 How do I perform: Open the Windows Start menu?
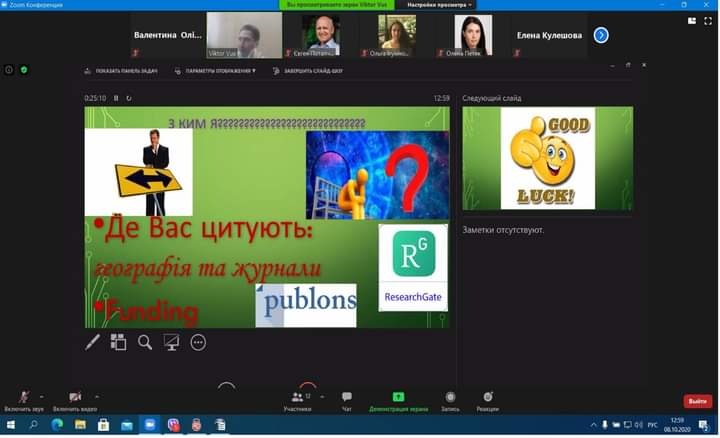coord(10,425)
